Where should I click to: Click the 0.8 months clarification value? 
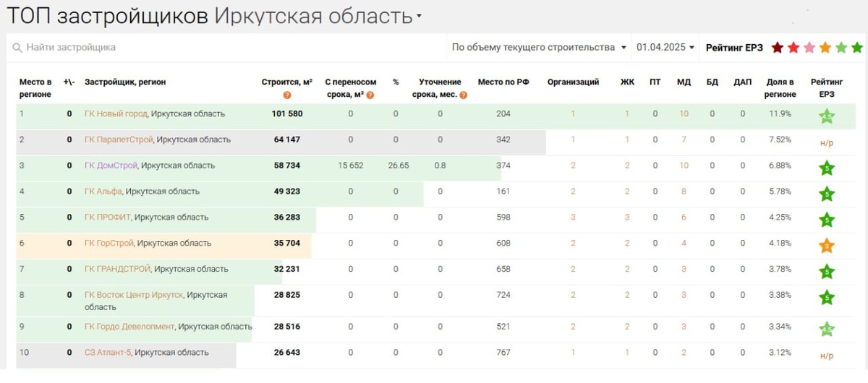pyautogui.click(x=440, y=165)
